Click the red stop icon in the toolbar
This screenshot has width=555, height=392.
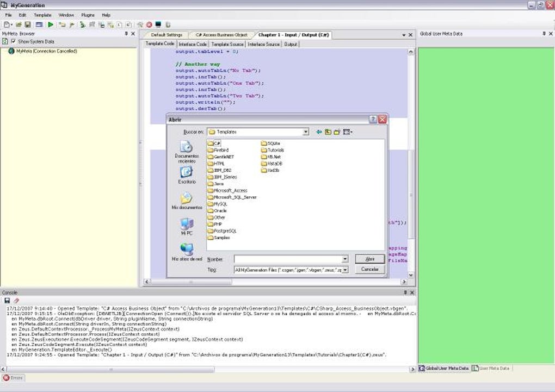[x=149, y=24]
